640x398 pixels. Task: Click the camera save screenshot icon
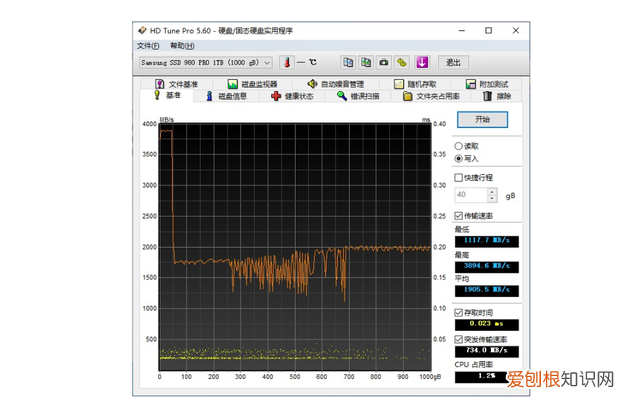[x=384, y=62]
